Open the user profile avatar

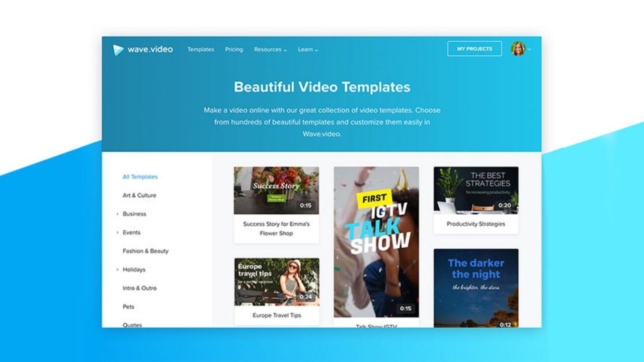point(518,49)
